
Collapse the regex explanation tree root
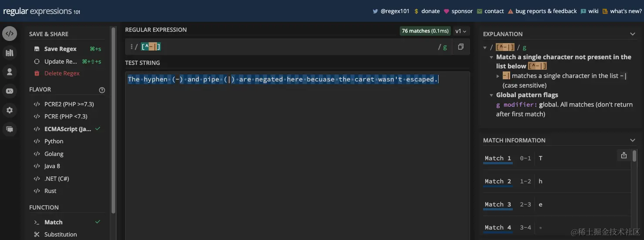point(485,47)
